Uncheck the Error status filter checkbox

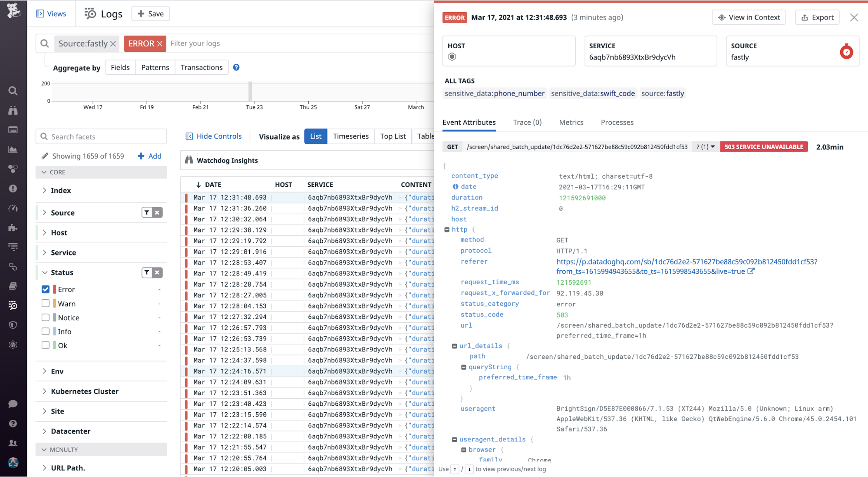coord(46,289)
